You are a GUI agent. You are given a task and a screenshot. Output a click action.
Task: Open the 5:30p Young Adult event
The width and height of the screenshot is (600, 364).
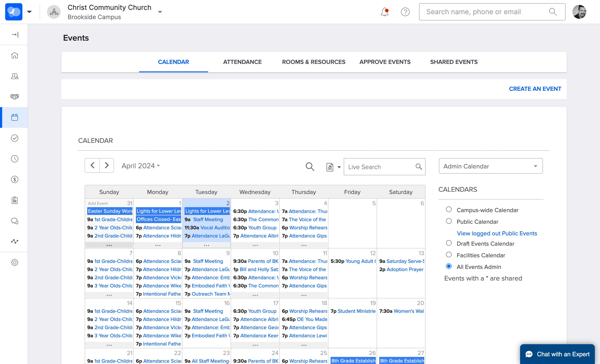tap(353, 261)
